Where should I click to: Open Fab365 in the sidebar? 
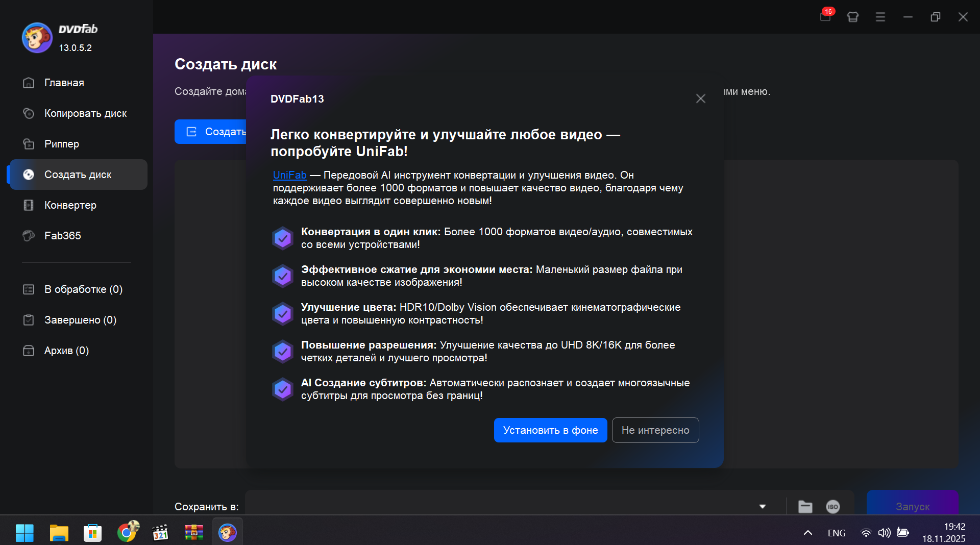point(63,236)
